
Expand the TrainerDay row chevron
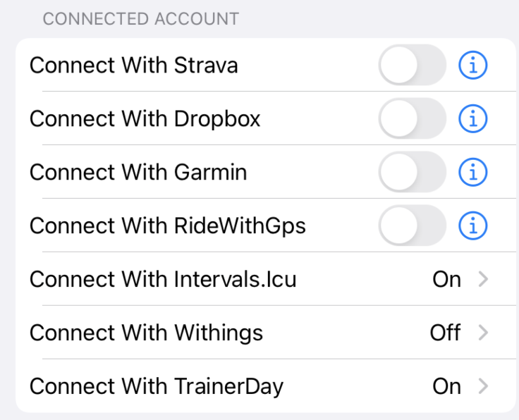[483, 386]
